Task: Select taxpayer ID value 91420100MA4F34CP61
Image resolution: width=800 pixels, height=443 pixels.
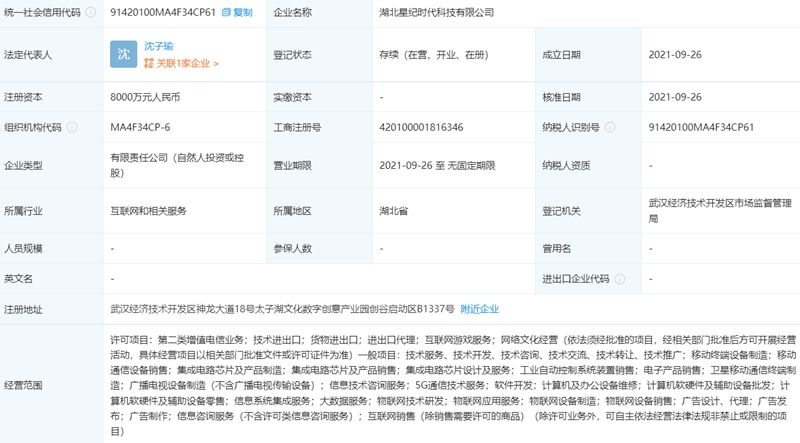Action: [701, 127]
